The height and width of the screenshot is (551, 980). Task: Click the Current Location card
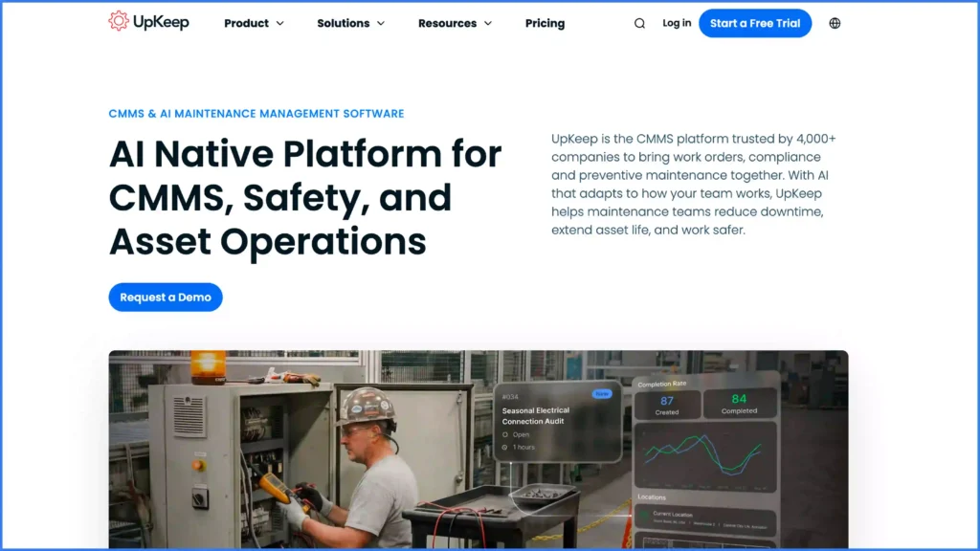pos(705,518)
